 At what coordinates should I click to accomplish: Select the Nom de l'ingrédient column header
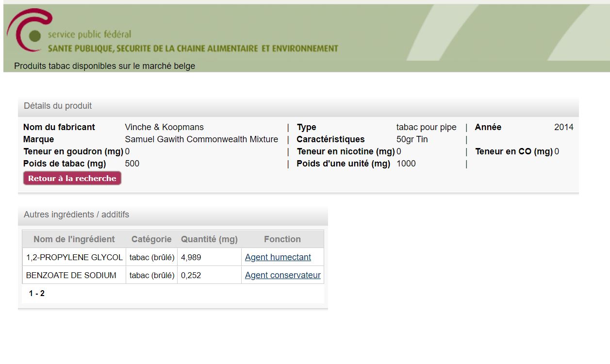pos(74,239)
